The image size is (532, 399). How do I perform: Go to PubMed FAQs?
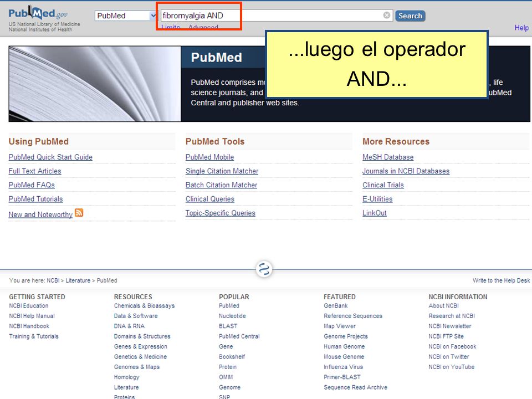coord(32,185)
